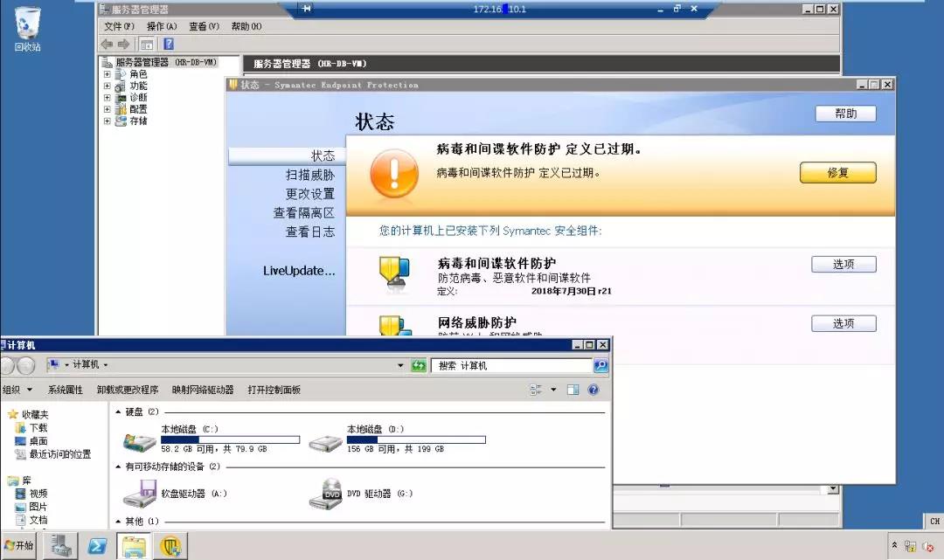Screen dimensions: 944x560
Task: Click the search magnifier icon
Action: [x=600, y=366]
